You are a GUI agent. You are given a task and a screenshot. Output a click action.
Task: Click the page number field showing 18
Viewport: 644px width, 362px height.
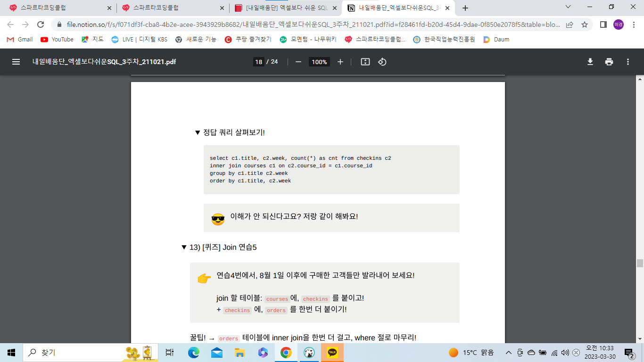tap(258, 62)
